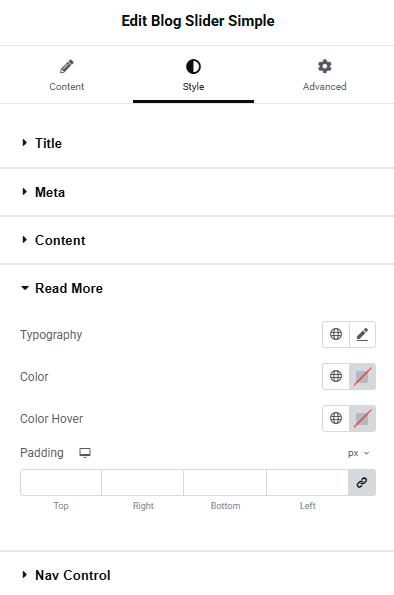The width and height of the screenshot is (394, 595).
Task: Open the Color swatch picker
Action: pyautogui.click(x=362, y=376)
